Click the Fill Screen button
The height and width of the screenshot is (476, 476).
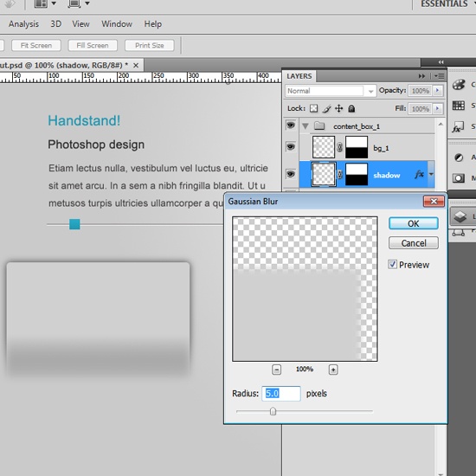93,46
